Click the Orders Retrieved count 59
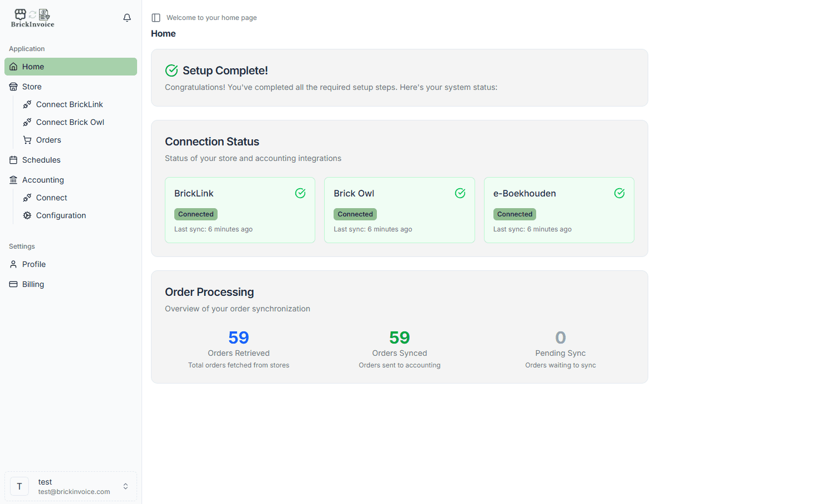Viewport: 817px width, 504px height. point(239,337)
